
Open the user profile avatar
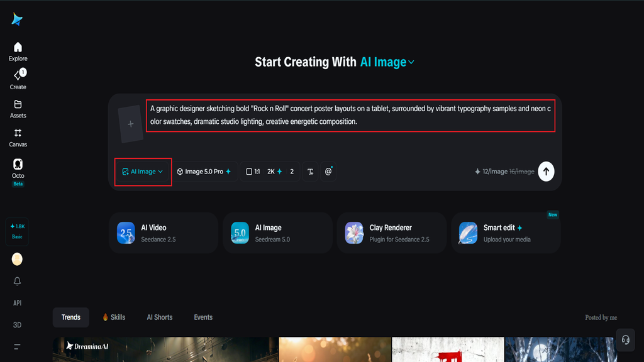click(17, 259)
